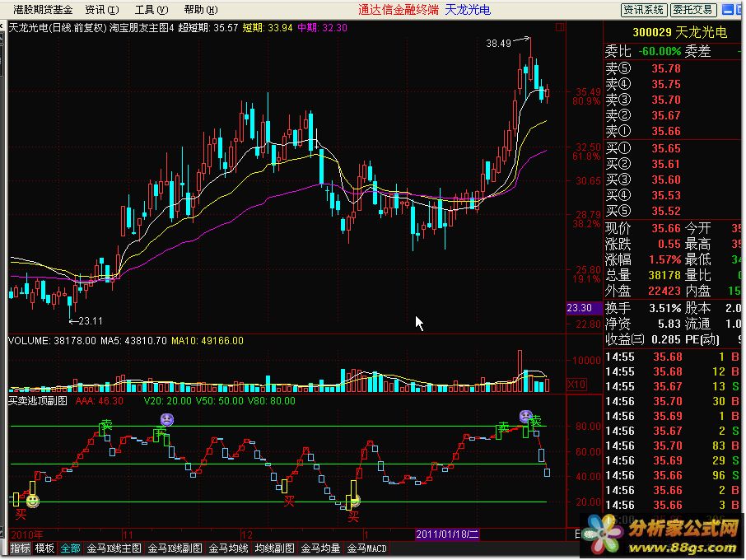Click the 14:55 trade row with volume 13
746x560 pixels.
(x=672, y=386)
